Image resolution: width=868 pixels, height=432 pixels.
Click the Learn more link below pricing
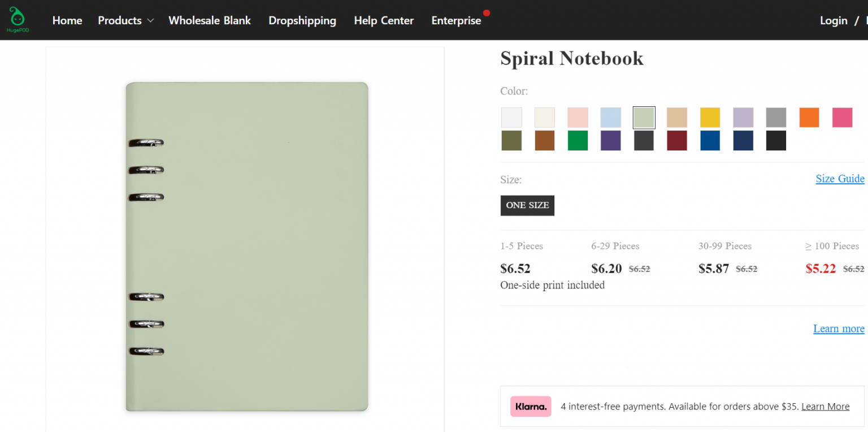pos(839,328)
